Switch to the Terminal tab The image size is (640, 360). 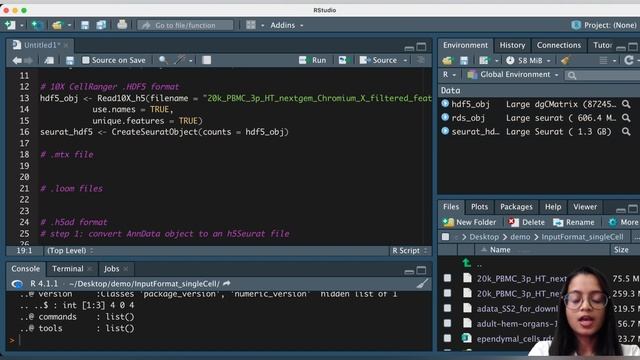67,269
